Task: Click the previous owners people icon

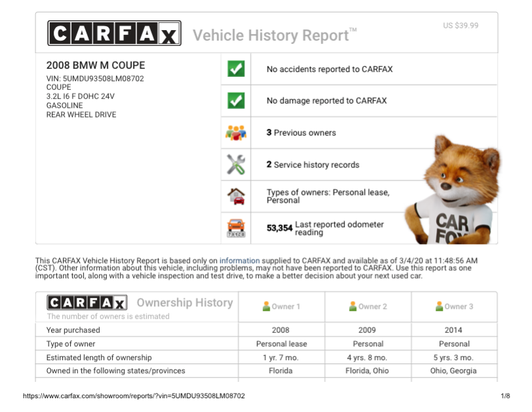Action: pyautogui.click(x=235, y=133)
